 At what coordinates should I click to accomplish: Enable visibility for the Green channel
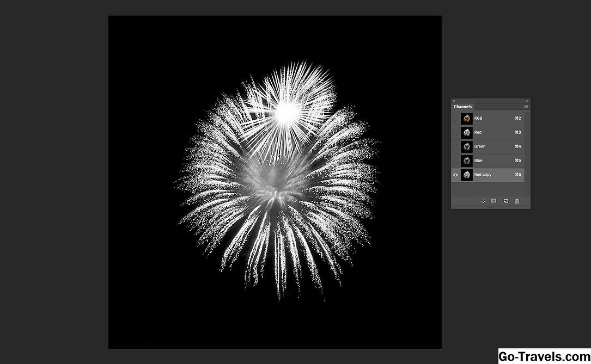[455, 146]
